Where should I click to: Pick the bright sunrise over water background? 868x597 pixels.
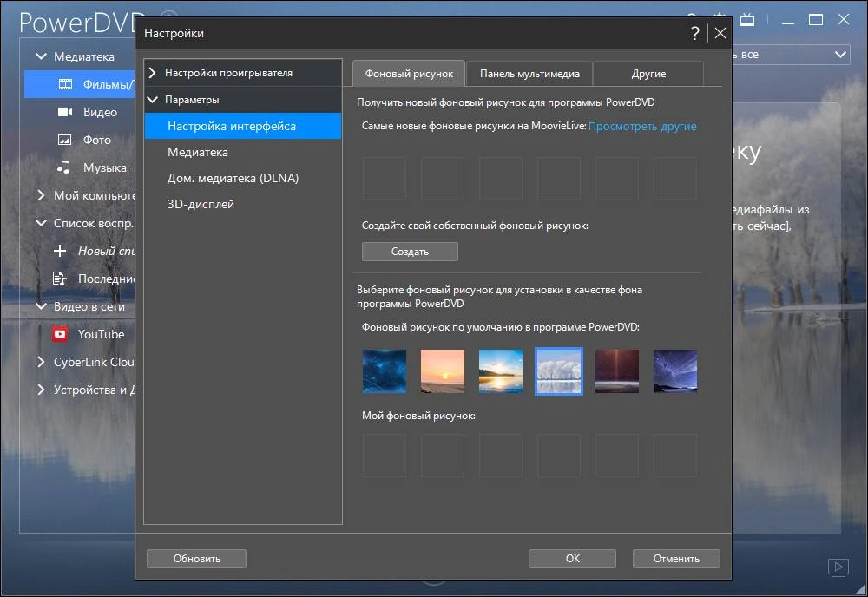coord(501,371)
